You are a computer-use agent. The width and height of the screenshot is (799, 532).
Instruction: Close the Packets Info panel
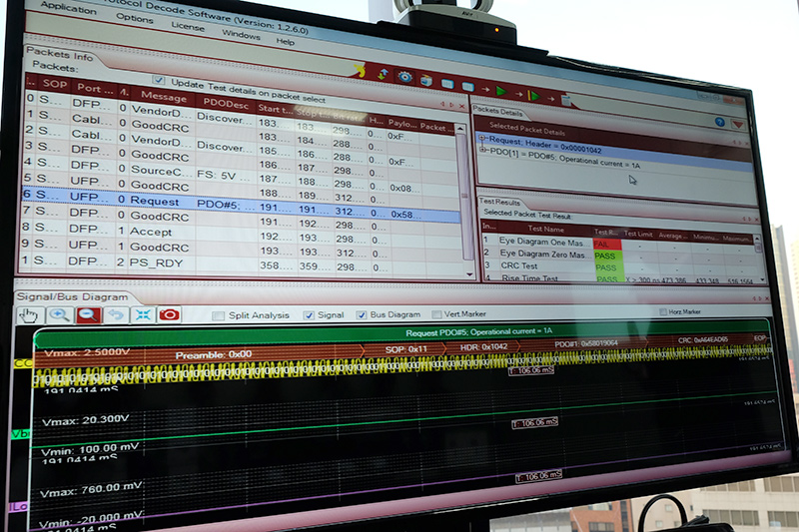point(461,107)
